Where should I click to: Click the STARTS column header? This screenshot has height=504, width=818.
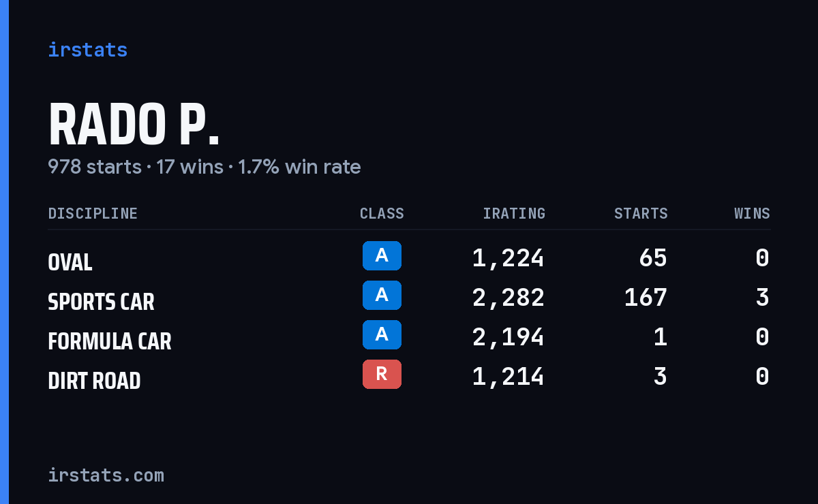(x=641, y=213)
